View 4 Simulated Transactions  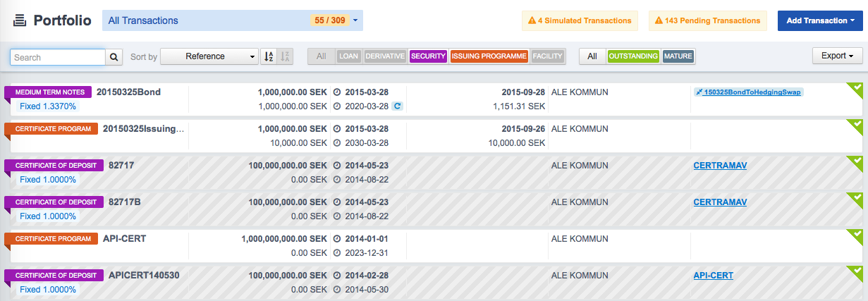click(x=580, y=20)
